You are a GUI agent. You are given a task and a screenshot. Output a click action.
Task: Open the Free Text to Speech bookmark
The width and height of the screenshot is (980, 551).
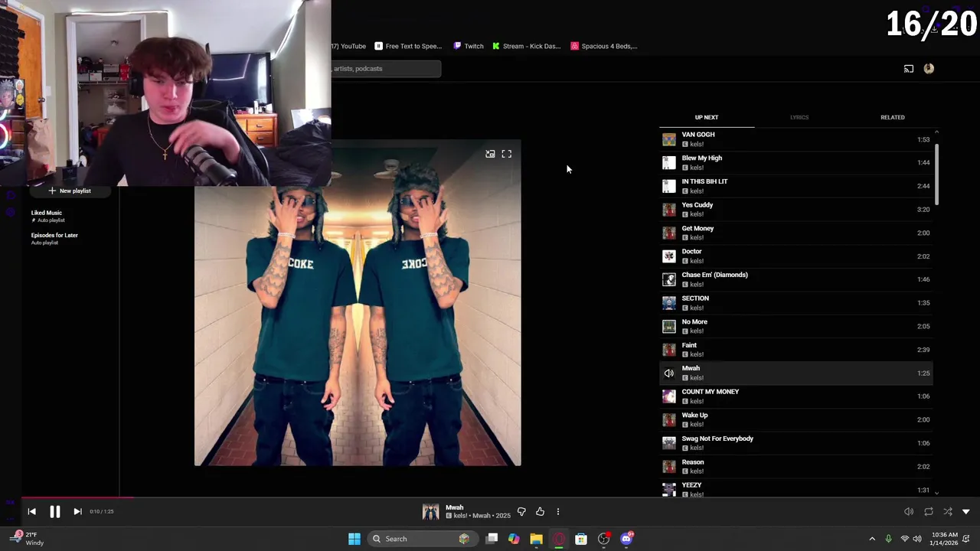tap(408, 46)
